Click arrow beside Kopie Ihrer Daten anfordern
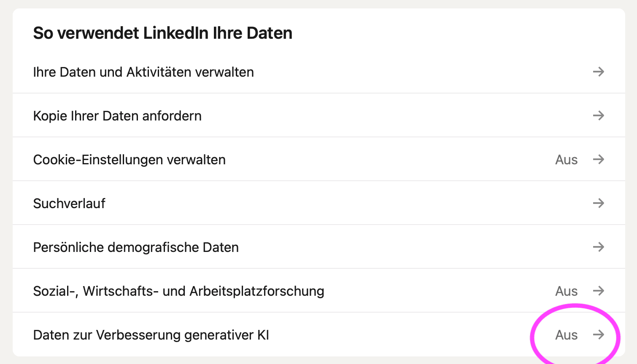The width and height of the screenshot is (637, 364). click(x=598, y=115)
